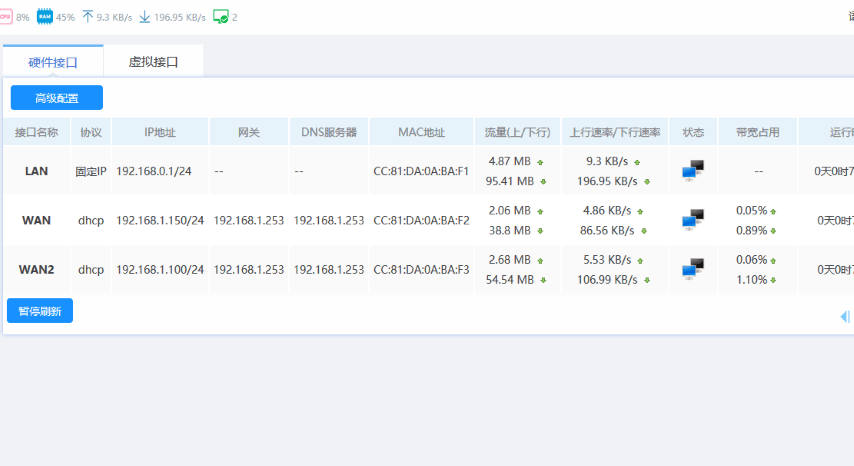
Task: Click green up arrow beside 0.06%
Action: tap(773, 261)
